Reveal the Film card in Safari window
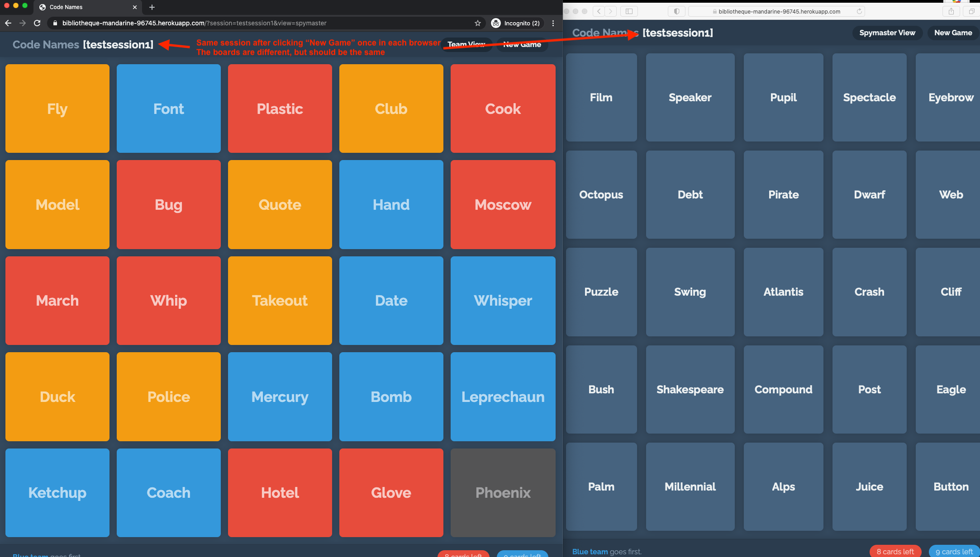The height and width of the screenshot is (557, 980). tap(601, 97)
